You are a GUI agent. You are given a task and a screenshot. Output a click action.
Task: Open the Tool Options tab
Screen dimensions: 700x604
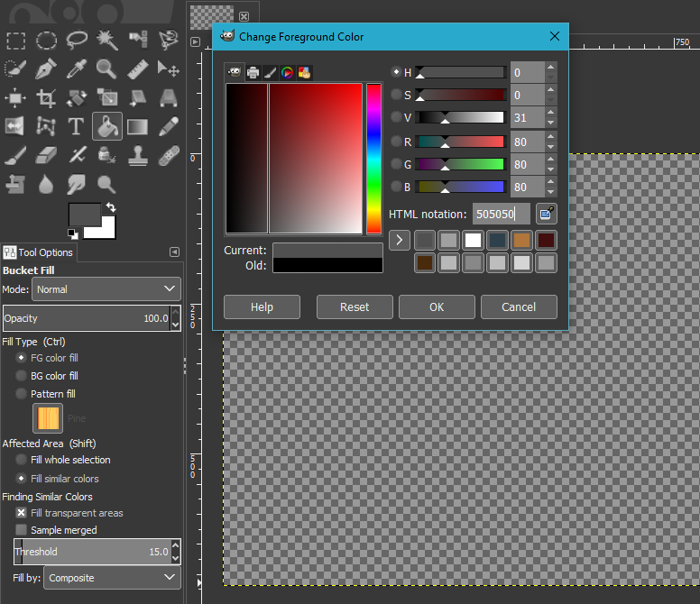[x=39, y=252]
